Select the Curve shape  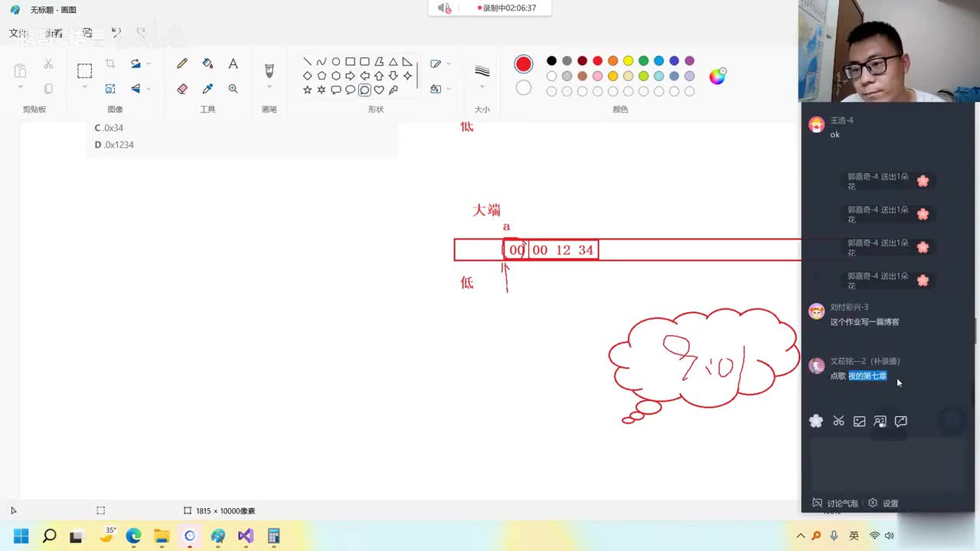click(322, 62)
